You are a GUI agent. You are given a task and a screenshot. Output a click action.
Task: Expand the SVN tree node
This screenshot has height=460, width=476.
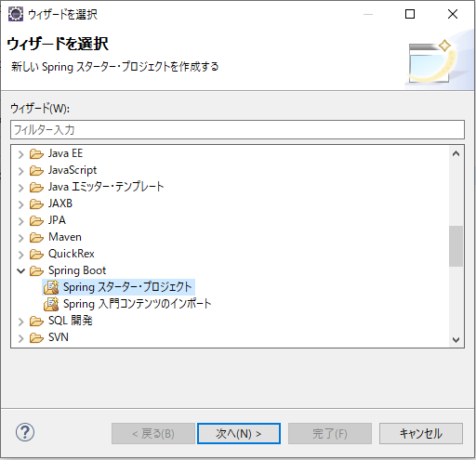[20, 338]
